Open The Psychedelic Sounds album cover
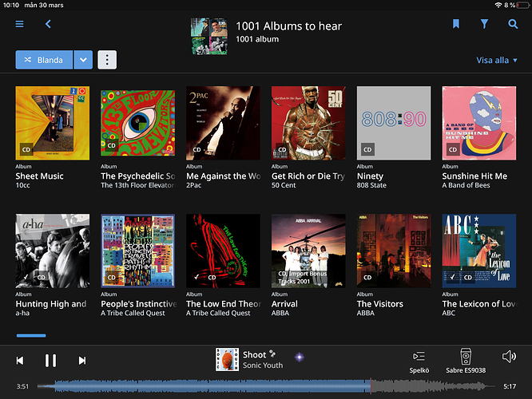This screenshot has height=399, width=532. [137, 123]
